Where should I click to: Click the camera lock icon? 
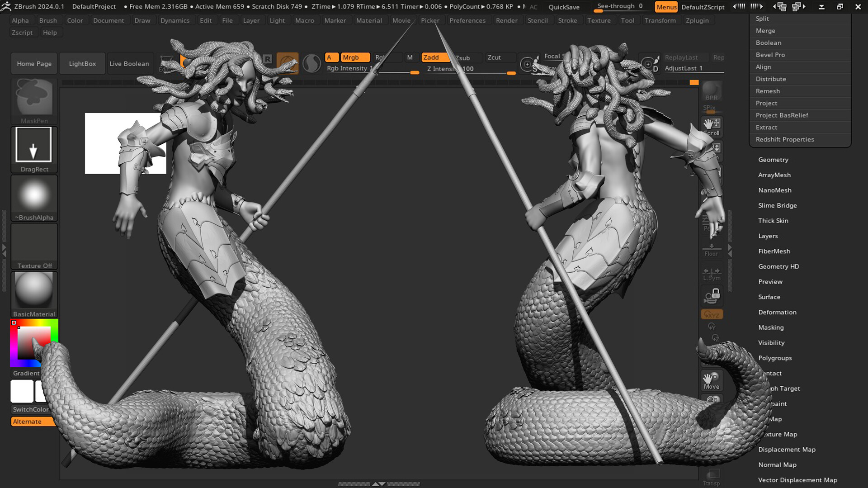tap(712, 296)
